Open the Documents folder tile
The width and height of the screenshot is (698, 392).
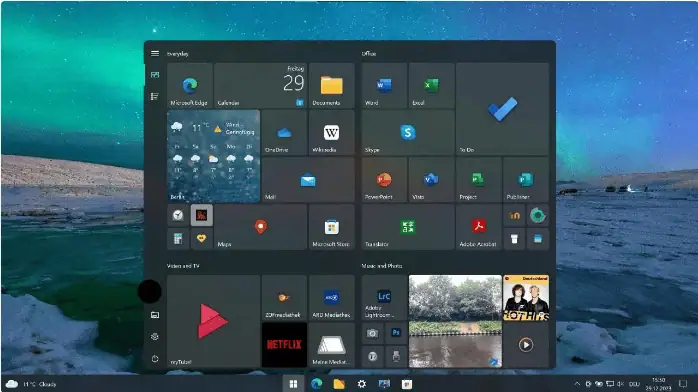(331, 85)
